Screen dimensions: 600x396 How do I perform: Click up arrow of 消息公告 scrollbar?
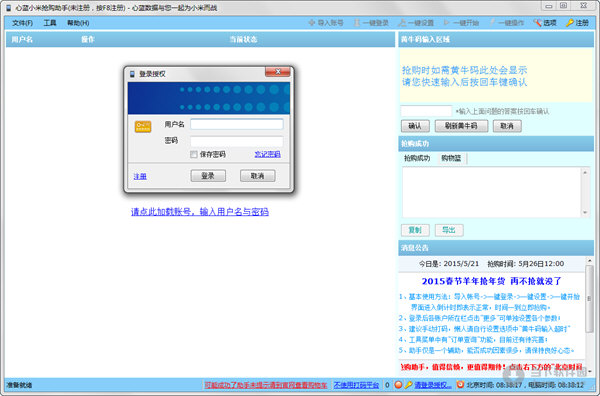pos(589,261)
